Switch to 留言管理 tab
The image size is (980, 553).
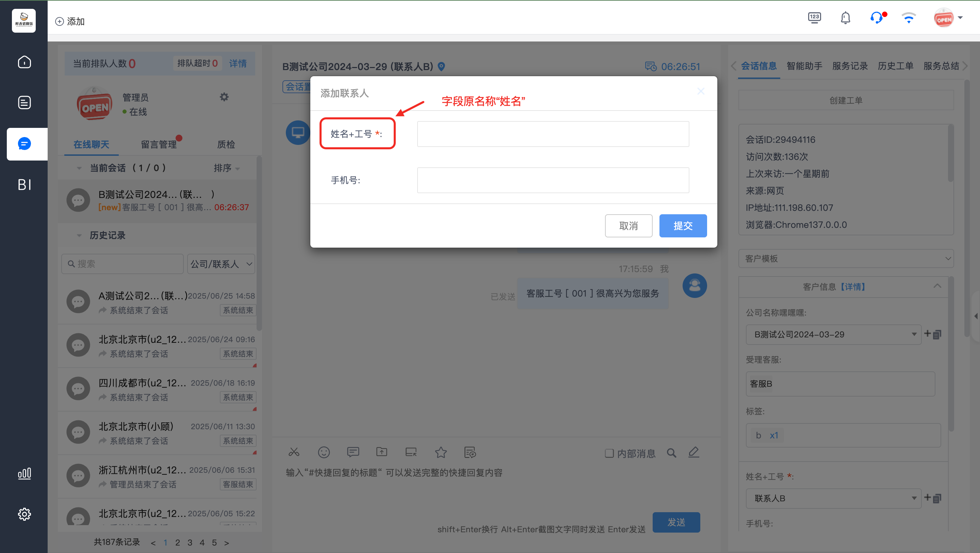pyautogui.click(x=159, y=145)
